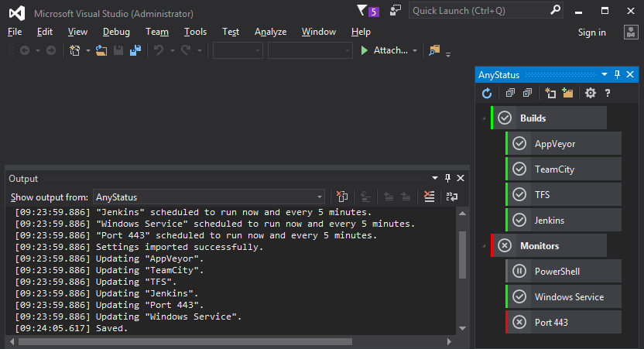Image resolution: width=644 pixels, height=349 pixels.
Task: Open the Analyze menu
Action: pyautogui.click(x=270, y=32)
